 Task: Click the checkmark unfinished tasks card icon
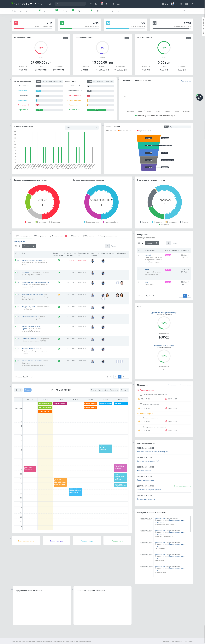click(x=154, y=23)
